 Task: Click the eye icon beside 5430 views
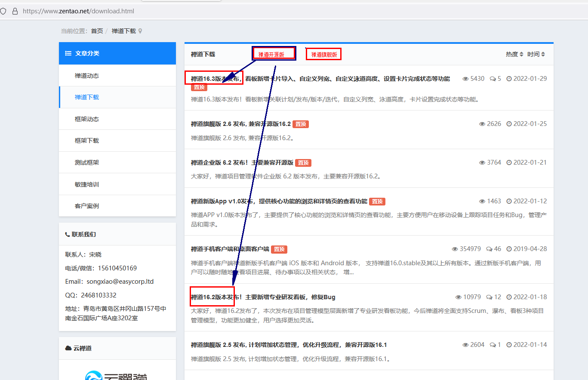point(465,79)
